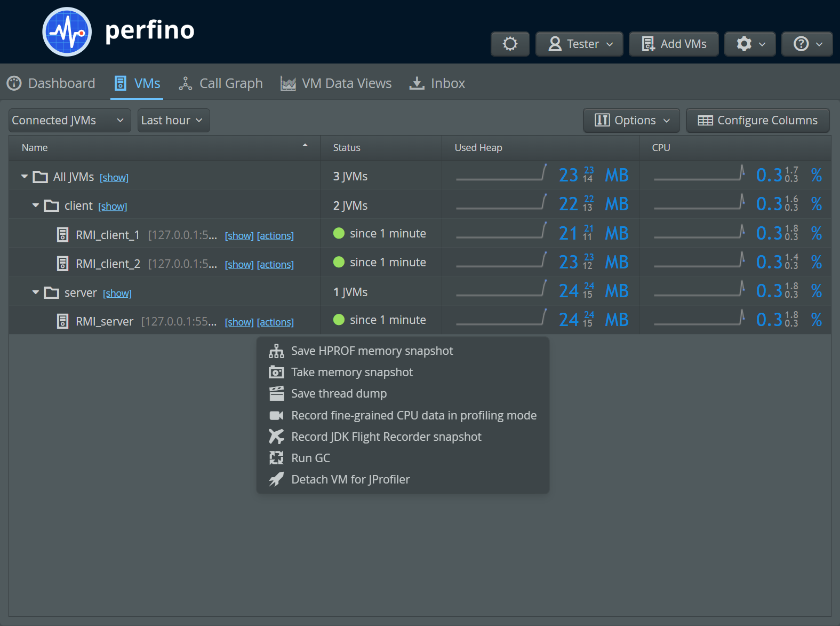The width and height of the screenshot is (840, 626).
Task: Click the client group CPU sparkline
Action: [x=699, y=201]
